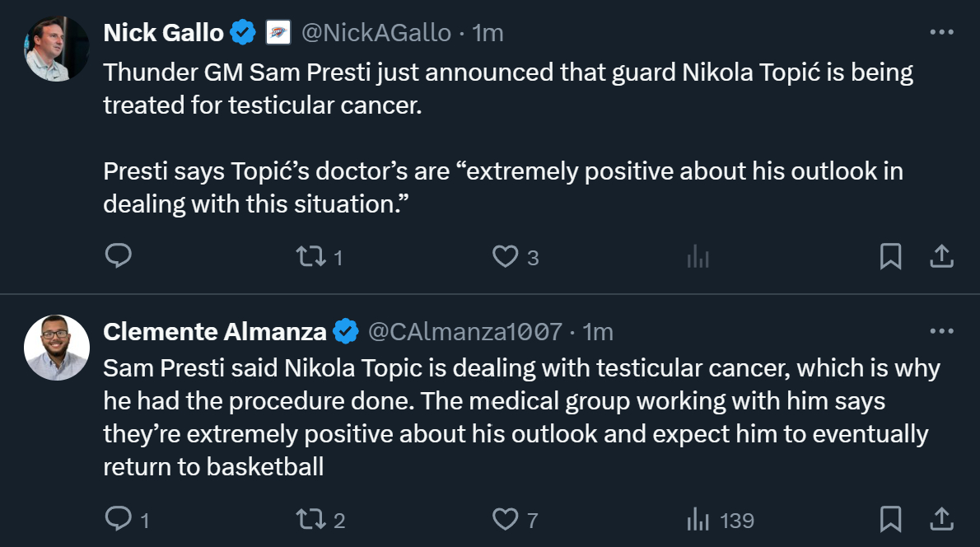Repost Nick Gallo's tweet
The image size is (980, 547).
coord(310,257)
